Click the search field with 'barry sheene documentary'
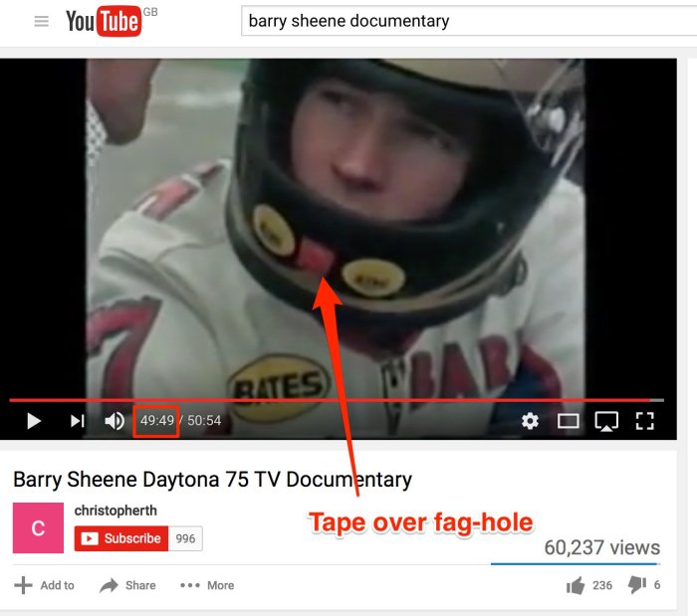The height and width of the screenshot is (616, 697). point(468,21)
